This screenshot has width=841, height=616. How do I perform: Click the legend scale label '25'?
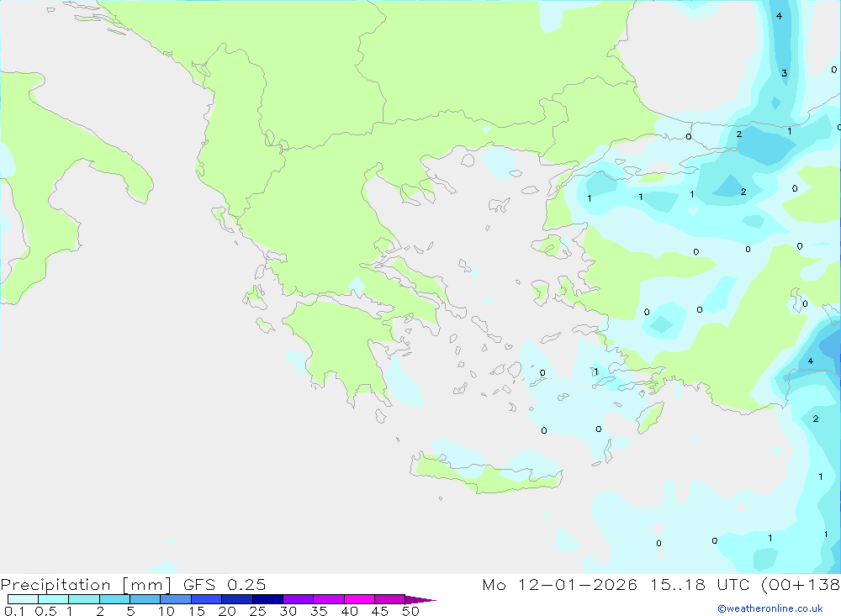(x=257, y=611)
